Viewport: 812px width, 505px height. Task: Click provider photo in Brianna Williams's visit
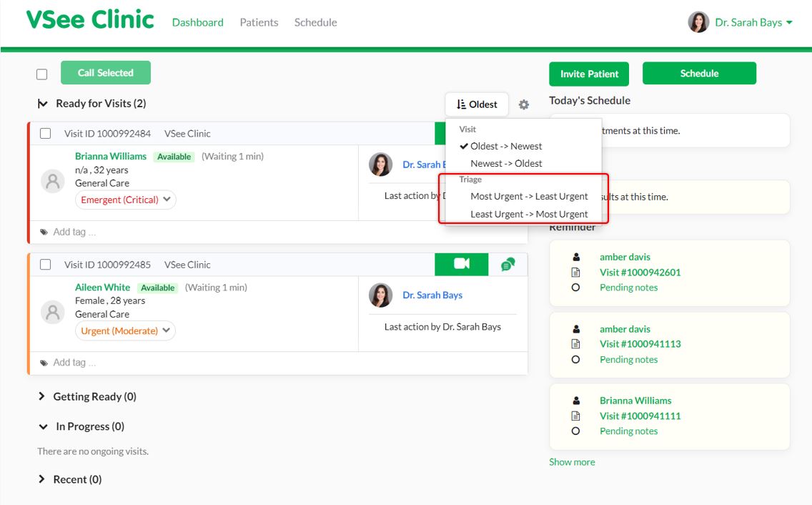click(380, 165)
